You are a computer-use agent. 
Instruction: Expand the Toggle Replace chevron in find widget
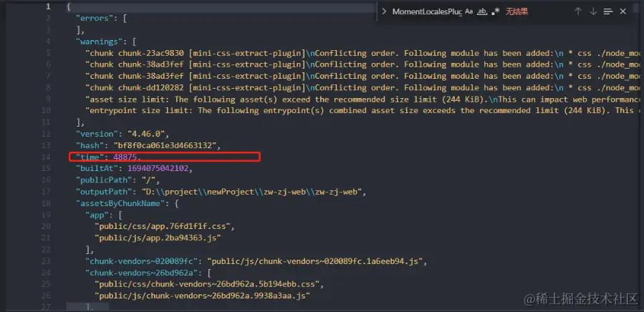(x=384, y=11)
